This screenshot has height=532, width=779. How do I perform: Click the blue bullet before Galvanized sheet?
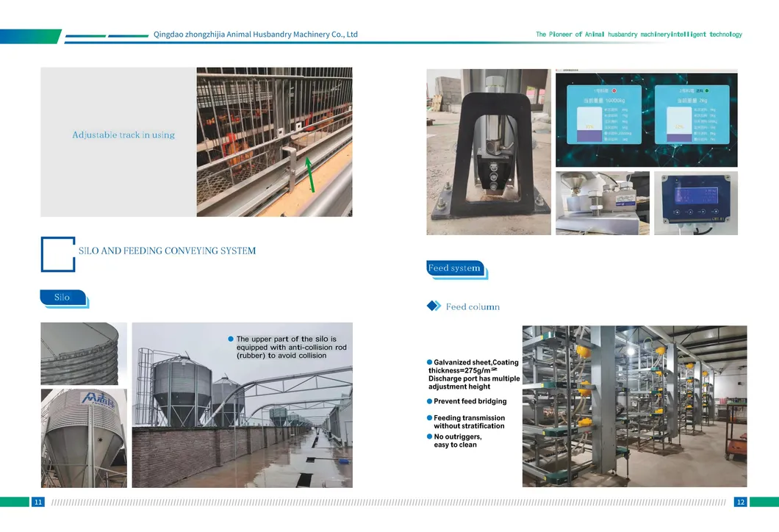click(x=430, y=362)
